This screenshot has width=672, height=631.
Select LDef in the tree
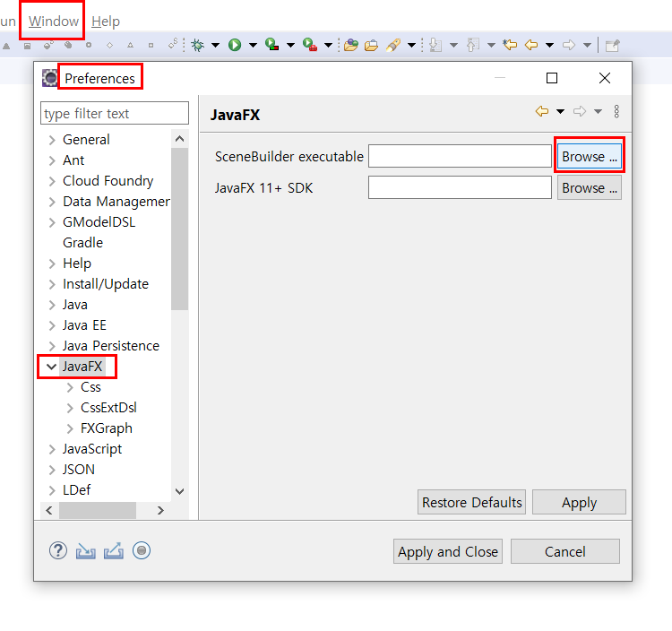coord(77,490)
